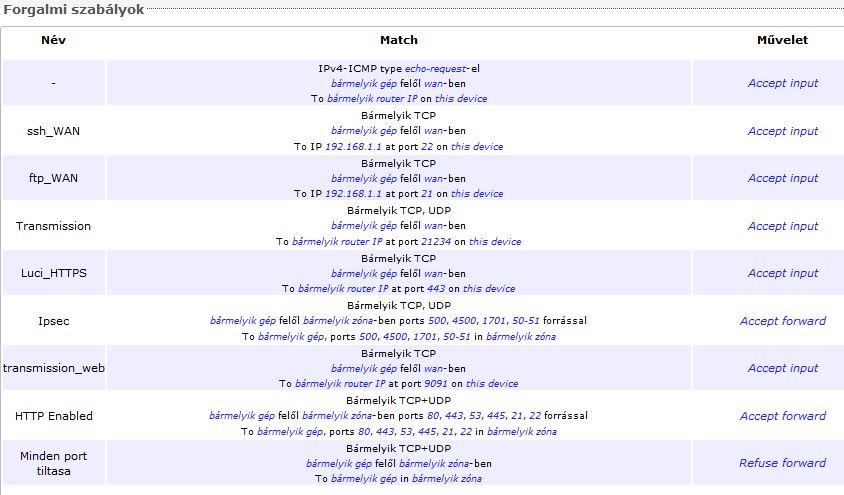This screenshot has height=495, width=844.
Task: Click source 'bármelyik zóna' in Minden port tiltasa
Action: tap(434, 464)
